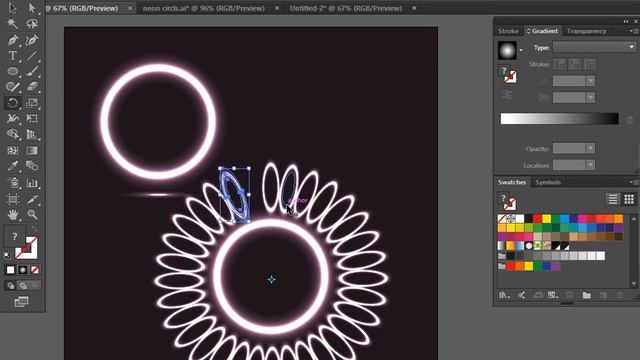Open the Opacity dropdown in Gradient panel

[590, 148]
